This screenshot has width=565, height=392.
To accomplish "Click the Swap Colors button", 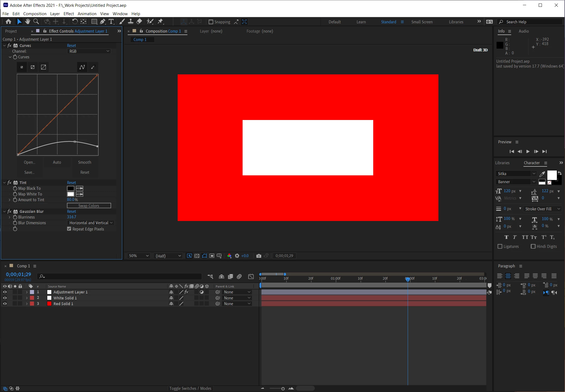I will (89, 206).
